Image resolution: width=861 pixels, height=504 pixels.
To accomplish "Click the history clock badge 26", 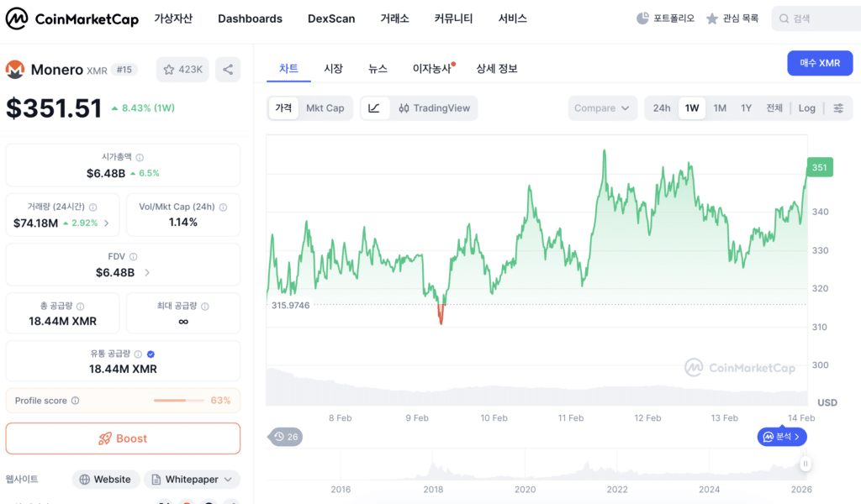I will 286,437.
